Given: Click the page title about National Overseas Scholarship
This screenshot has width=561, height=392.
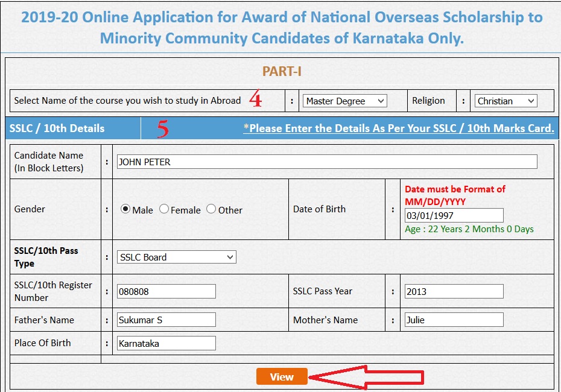Looking at the screenshot, I should click(x=282, y=28).
